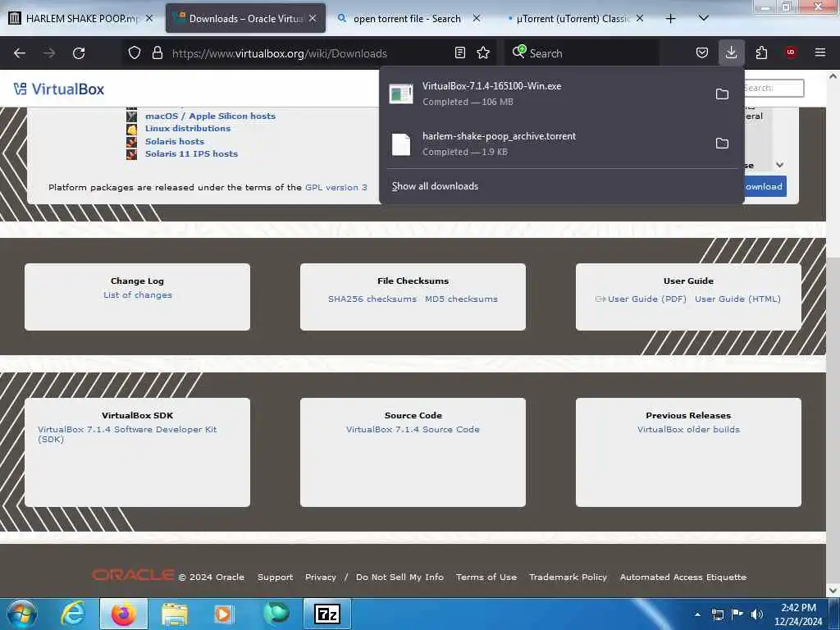The width and height of the screenshot is (840, 630).
Task: Close the open torrent file Search tab
Action: (477, 18)
